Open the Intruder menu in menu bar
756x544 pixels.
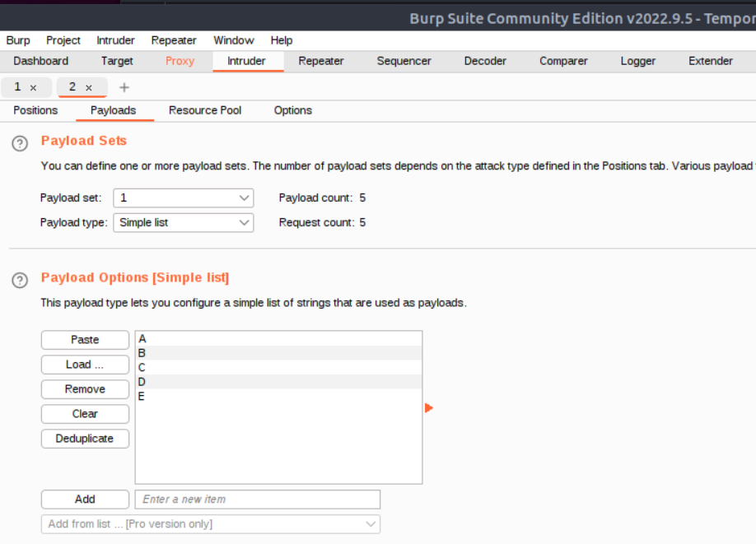click(x=115, y=40)
